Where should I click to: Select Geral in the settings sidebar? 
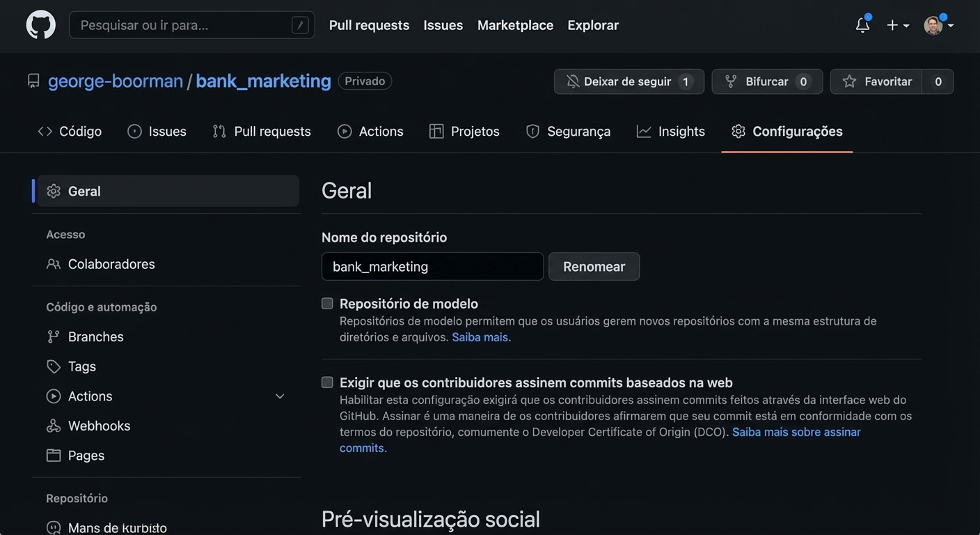(84, 191)
